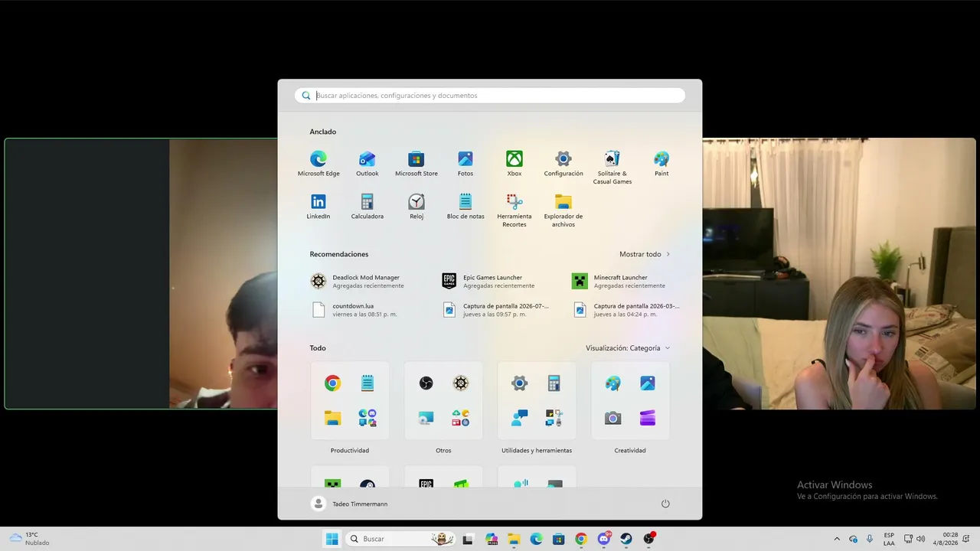Image resolution: width=980 pixels, height=551 pixels.
Task: Click the power button in Start menu
Action: pyautogui.click(x=665, y=504)
